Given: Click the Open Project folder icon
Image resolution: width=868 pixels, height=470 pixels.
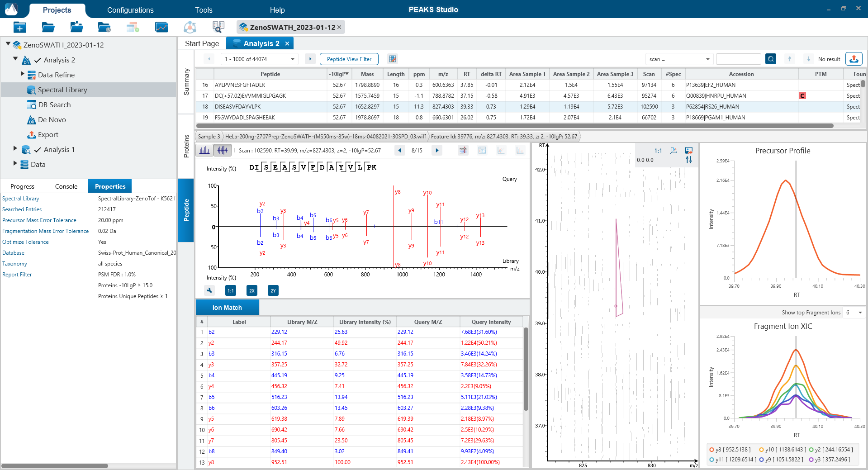Looking at the screenshot, I should click(48, 28).
